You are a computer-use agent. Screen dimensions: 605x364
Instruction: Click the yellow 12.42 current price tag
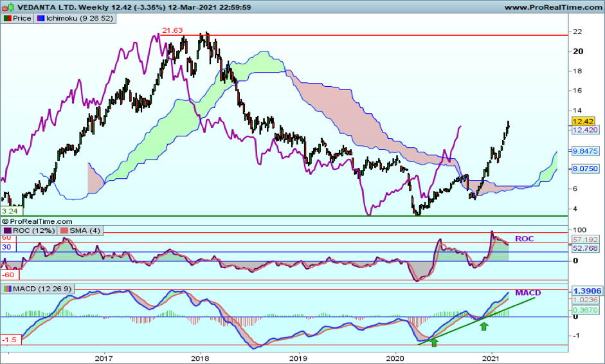(x=583, y=121)
